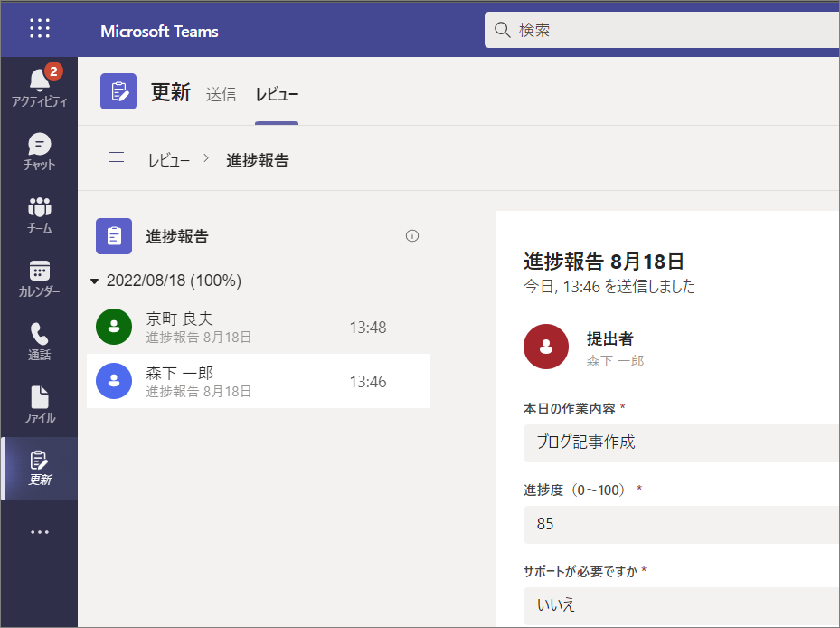This screenshot has width=840, height=628.
Task: Click the 提出者 label
Action: click(609, 339)
